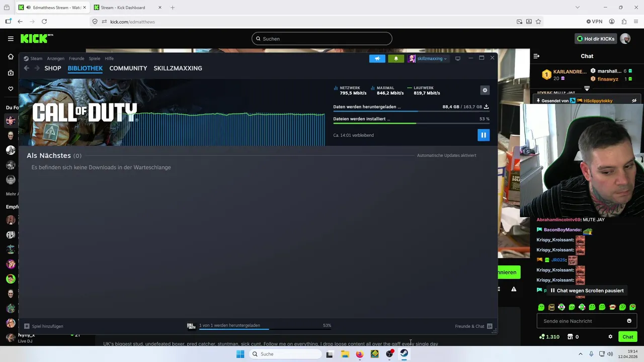Screen dimensions: 644x362
Task: Open browser tab list dropdown
Action: click(577, 8)
